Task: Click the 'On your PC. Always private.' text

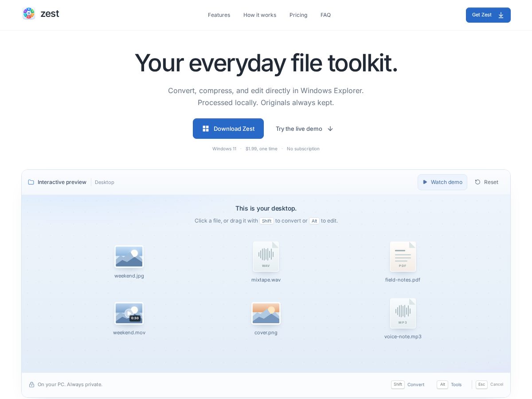Action: point(70,384)
